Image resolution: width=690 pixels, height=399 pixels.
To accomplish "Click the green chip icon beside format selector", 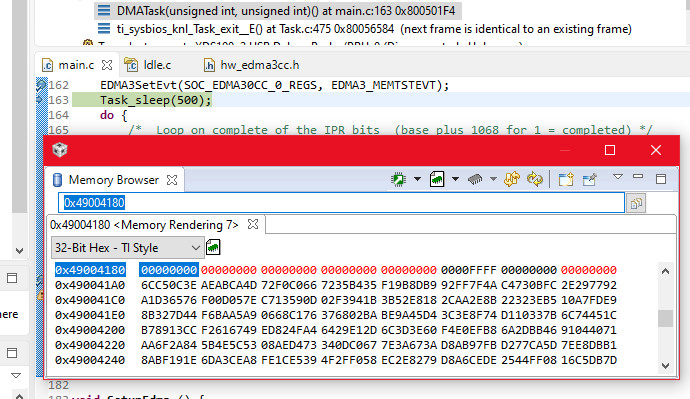I will [213, 247].
